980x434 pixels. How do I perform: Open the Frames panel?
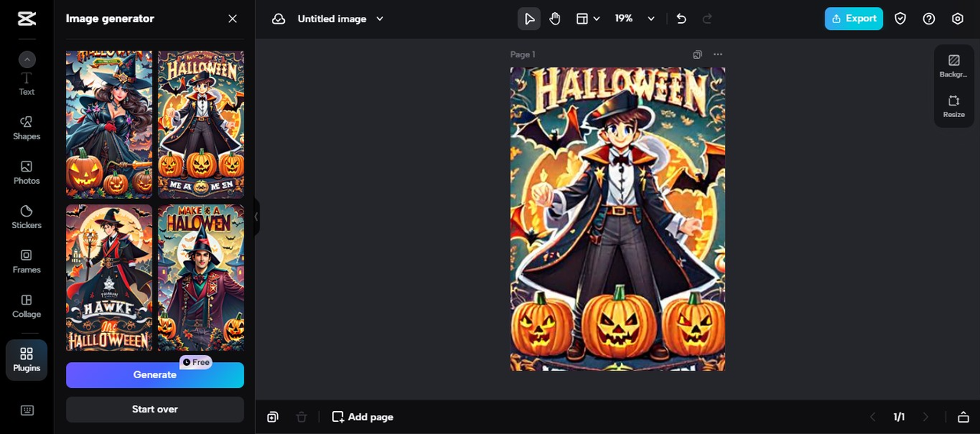27,262
